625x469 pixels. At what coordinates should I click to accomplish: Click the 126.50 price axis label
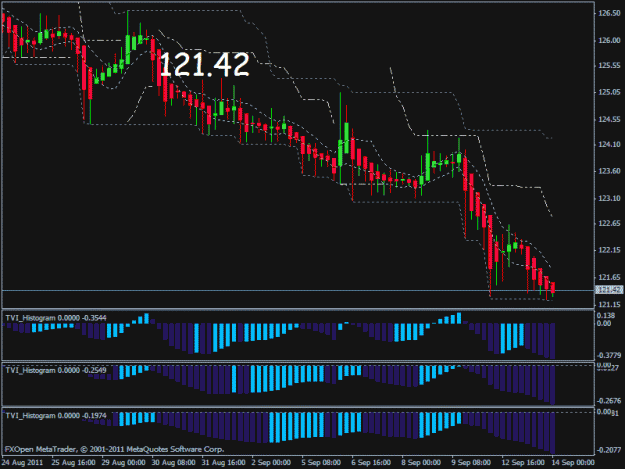click(609, 13)
